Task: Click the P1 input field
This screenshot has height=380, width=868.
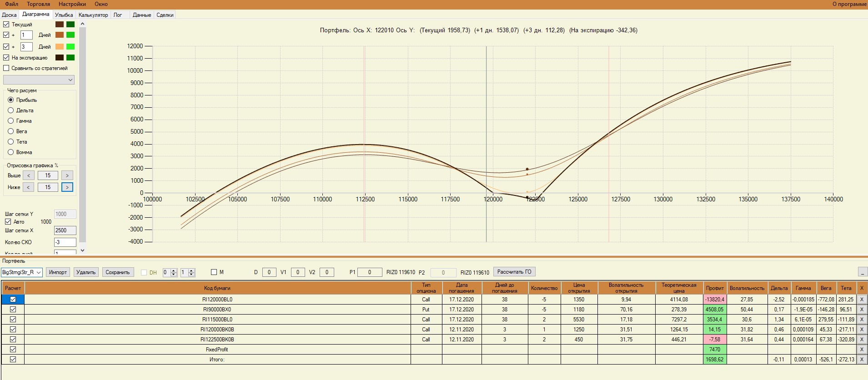Action: click(370, 272)
